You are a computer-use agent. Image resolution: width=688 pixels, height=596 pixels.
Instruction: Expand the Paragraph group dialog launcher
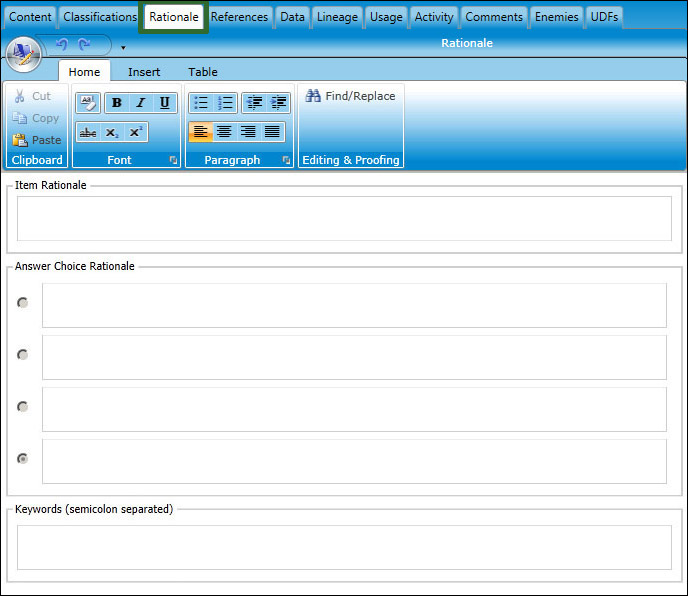pos(286,160)
